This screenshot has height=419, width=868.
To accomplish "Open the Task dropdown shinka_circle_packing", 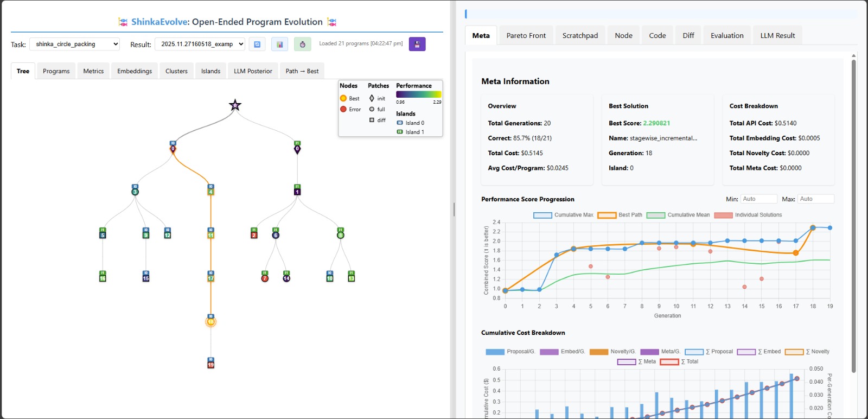I will click(x=74, y=45).
